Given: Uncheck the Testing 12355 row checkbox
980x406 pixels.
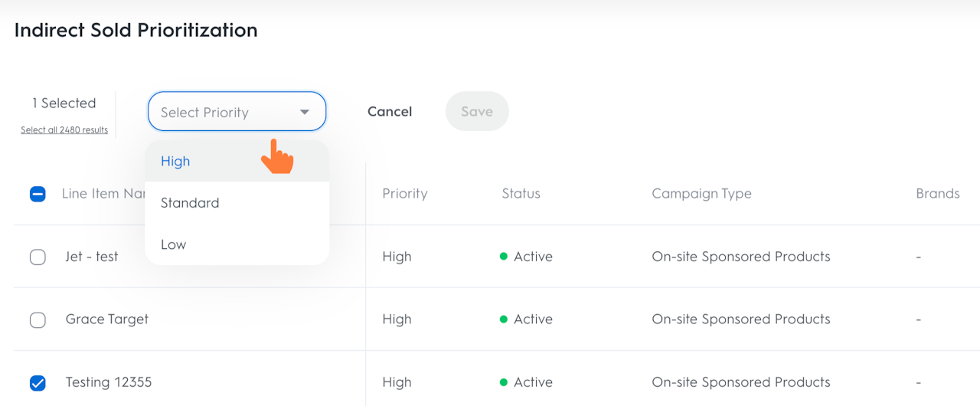Looking at the screenshot, I should point(38,383).
